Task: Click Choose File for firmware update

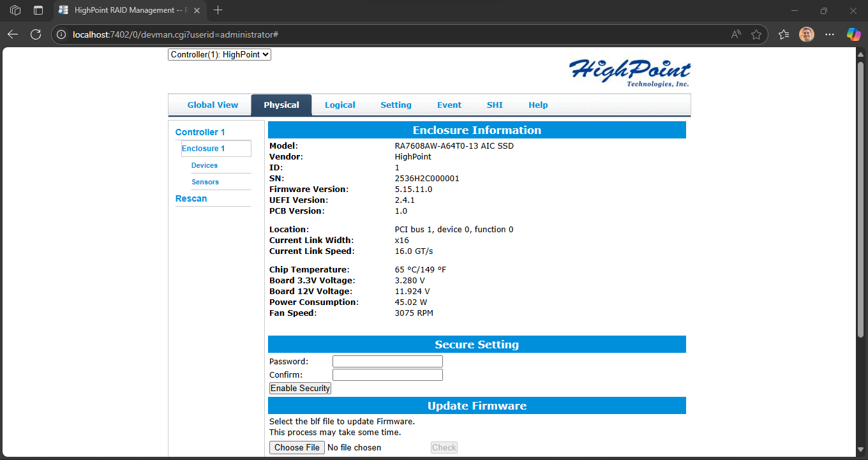Action: tap(296, 447)
